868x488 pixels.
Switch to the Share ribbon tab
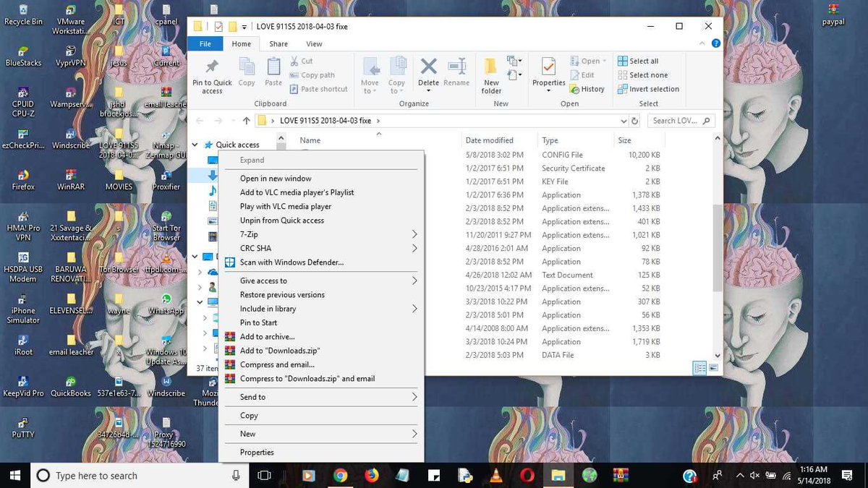[278, 44]
